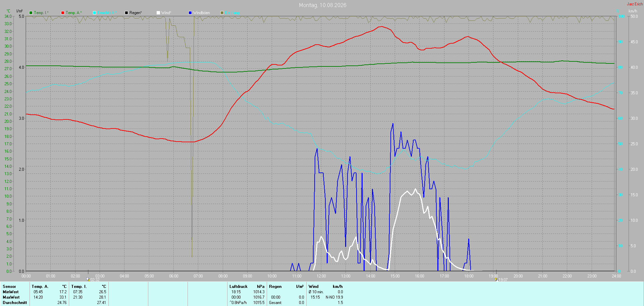Click the '02:32' sunrise time label

[95, 280]
